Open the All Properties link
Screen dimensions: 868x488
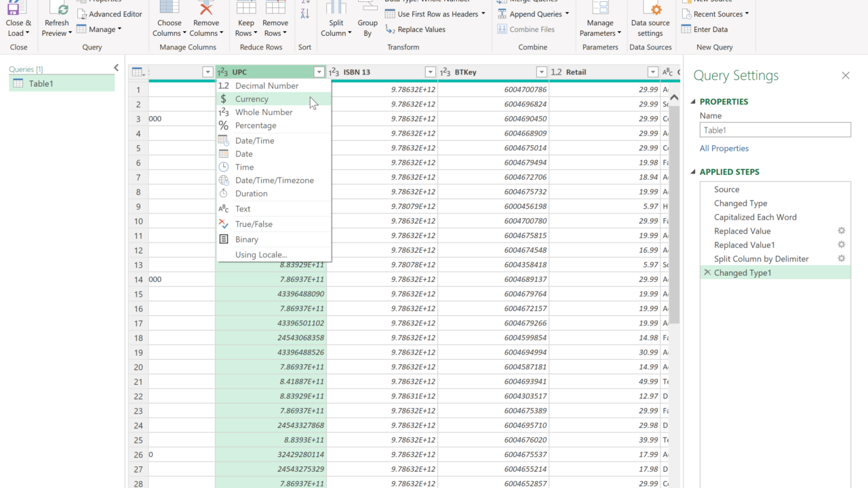[x=724, y=148]
